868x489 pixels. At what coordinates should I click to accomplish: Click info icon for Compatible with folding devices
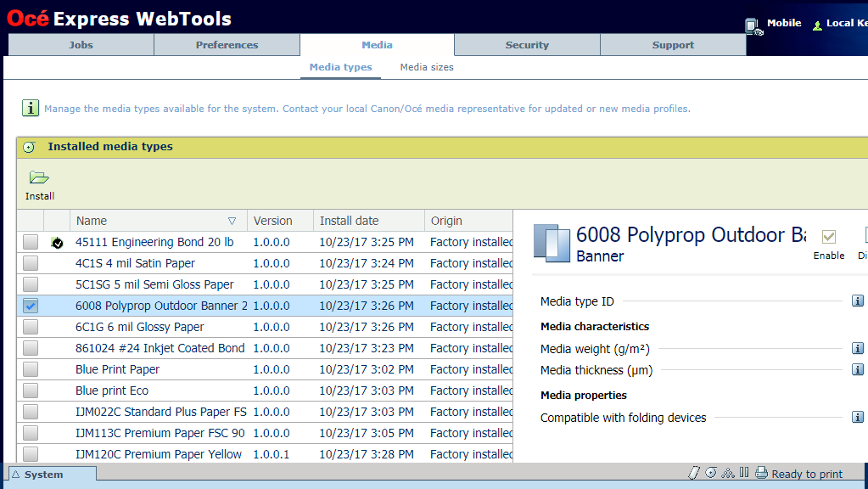click(x=858, y=417)
